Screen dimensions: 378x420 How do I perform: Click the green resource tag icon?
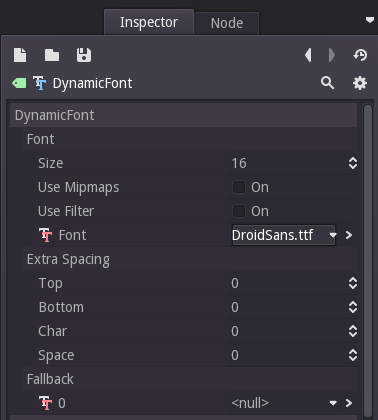[x=19, y=83]
